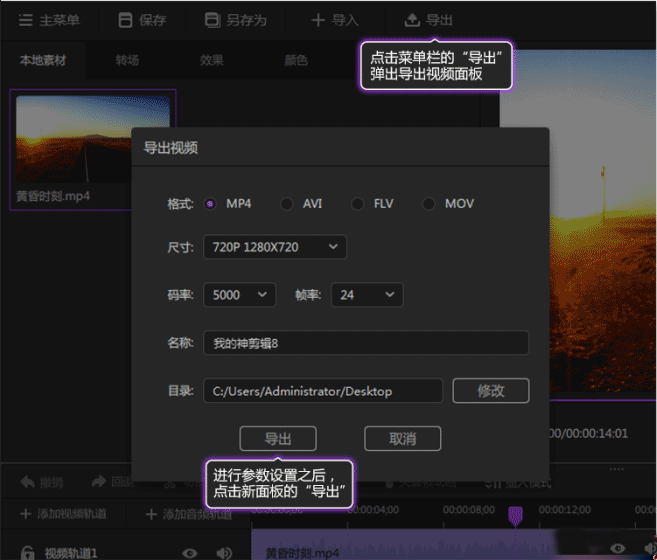This screenshot has height=560, width=657.
Task: Click the 另存为 save-as icon
Action: tap(211, 20)
